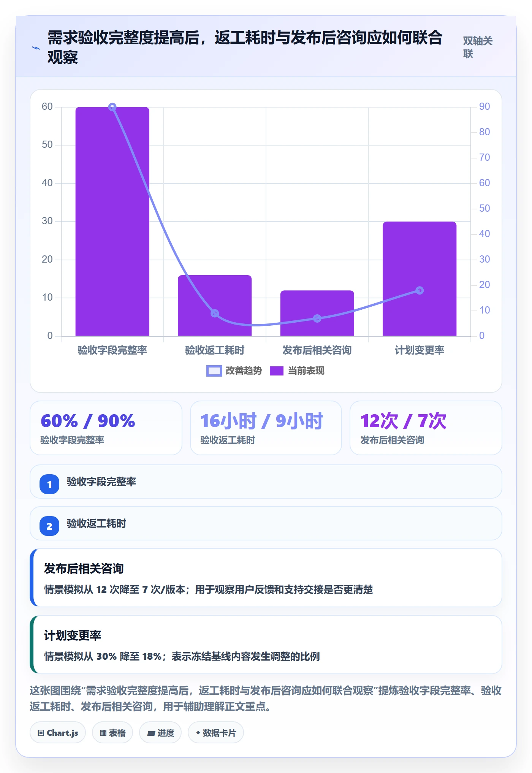This screenshot has width=532, height=773.
Task: Click the Chart.js tag icon
Action: pos(41,733)
